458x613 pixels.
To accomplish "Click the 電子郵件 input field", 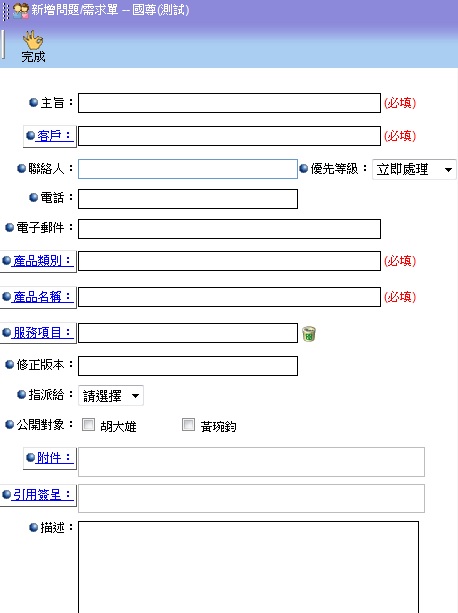I will click(x=229, y=229).
